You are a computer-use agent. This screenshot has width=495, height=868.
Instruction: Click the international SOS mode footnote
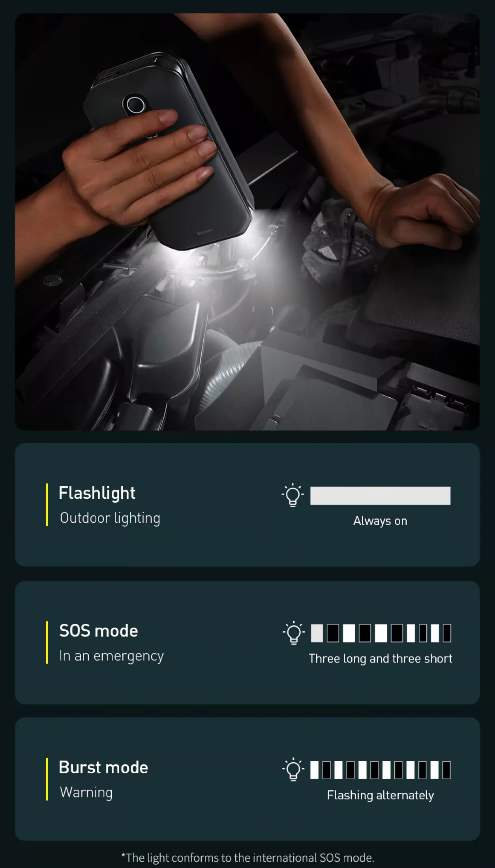pos(247,858)
